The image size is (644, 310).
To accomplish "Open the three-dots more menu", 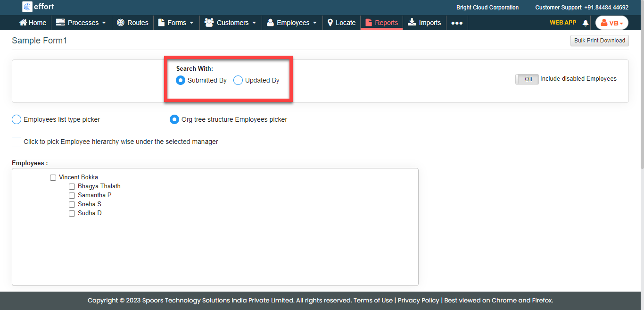I will 456,23.
